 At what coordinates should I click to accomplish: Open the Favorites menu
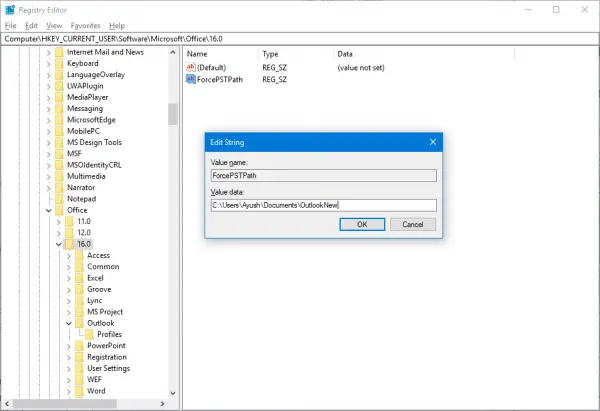point(85,26)
